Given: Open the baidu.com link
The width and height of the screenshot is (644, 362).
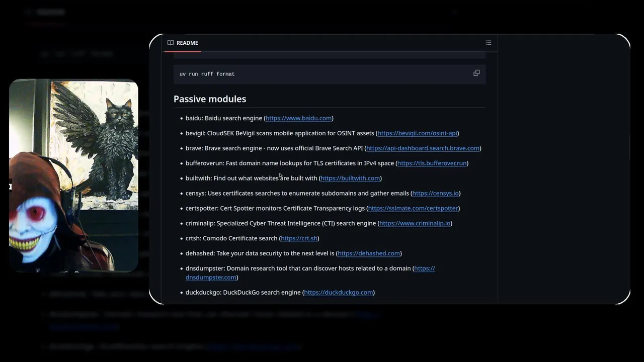Looking at the screenshot, I should tap(298, 118).
